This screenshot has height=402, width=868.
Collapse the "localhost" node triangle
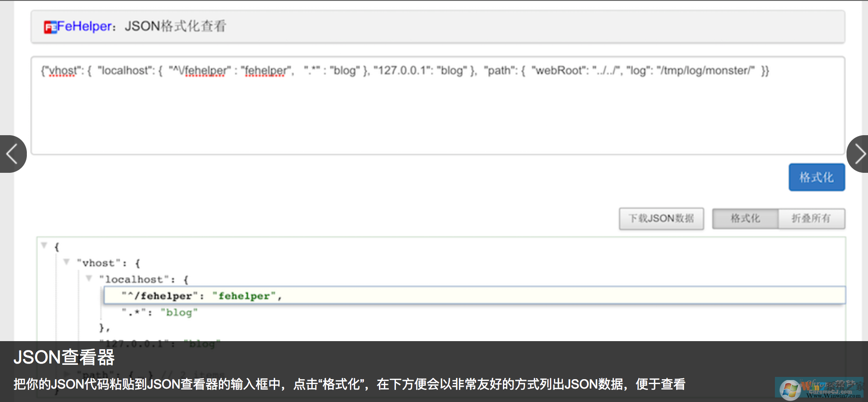pos(89,278)
